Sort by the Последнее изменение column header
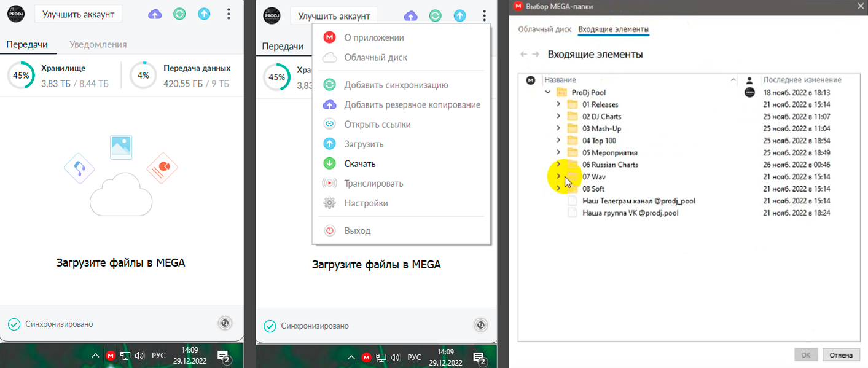The height and width of the screenshot is (368, 868). tap(802, 80)
